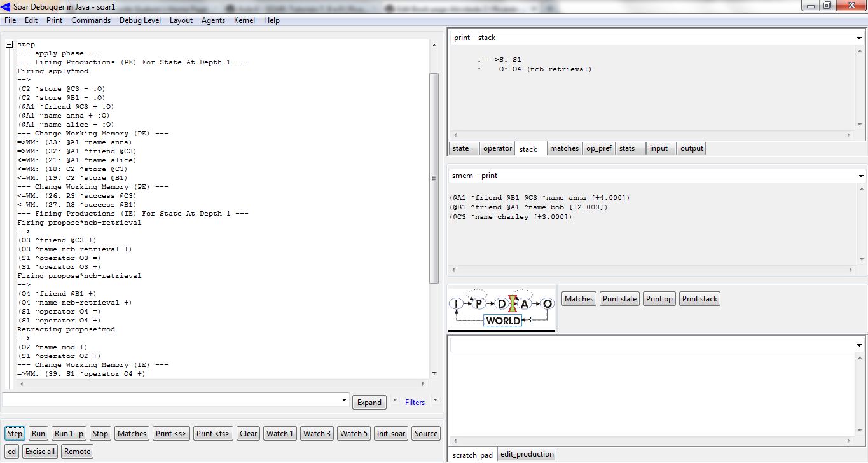Collapse the 'step' trace tree node
The height and width of the screenshot is (463, 868).
10,45
